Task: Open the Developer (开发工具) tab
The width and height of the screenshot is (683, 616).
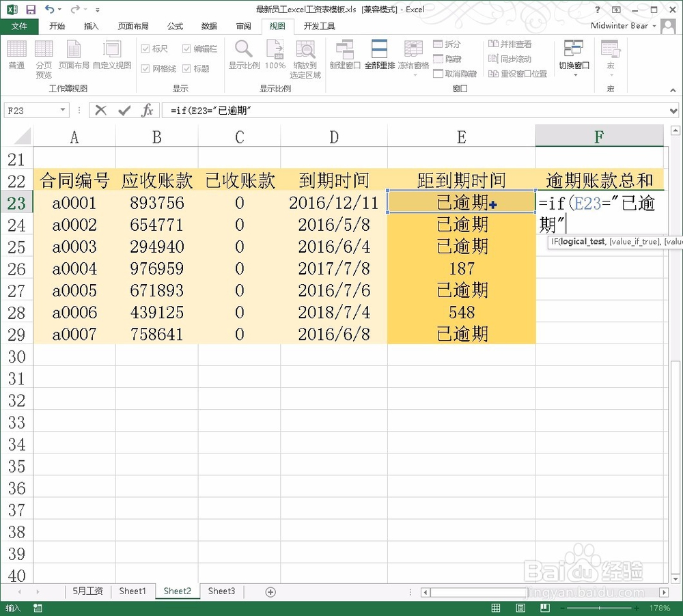Action: tap(319, 26)
